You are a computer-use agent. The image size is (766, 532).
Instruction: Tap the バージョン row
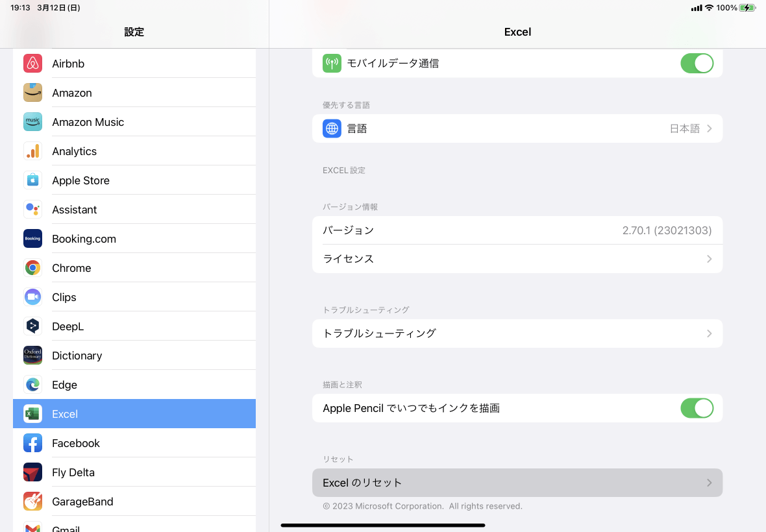point(517,230)
